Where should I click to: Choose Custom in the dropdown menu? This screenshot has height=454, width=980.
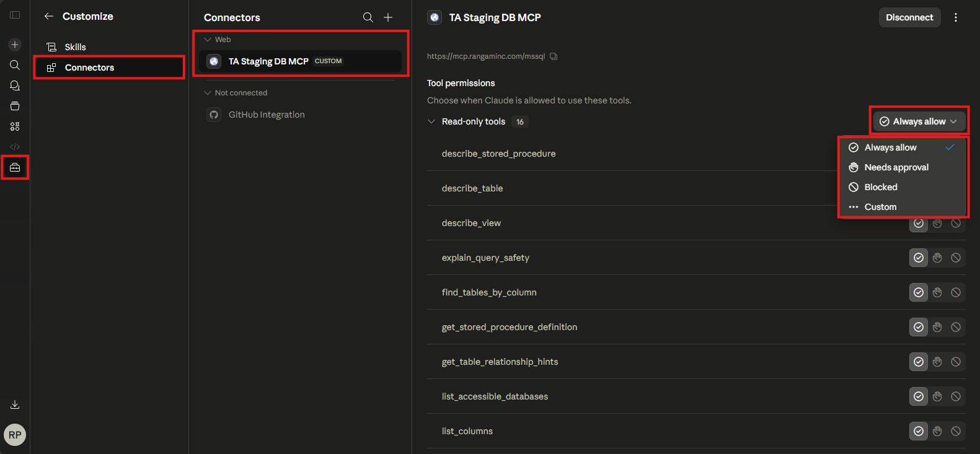902,207
